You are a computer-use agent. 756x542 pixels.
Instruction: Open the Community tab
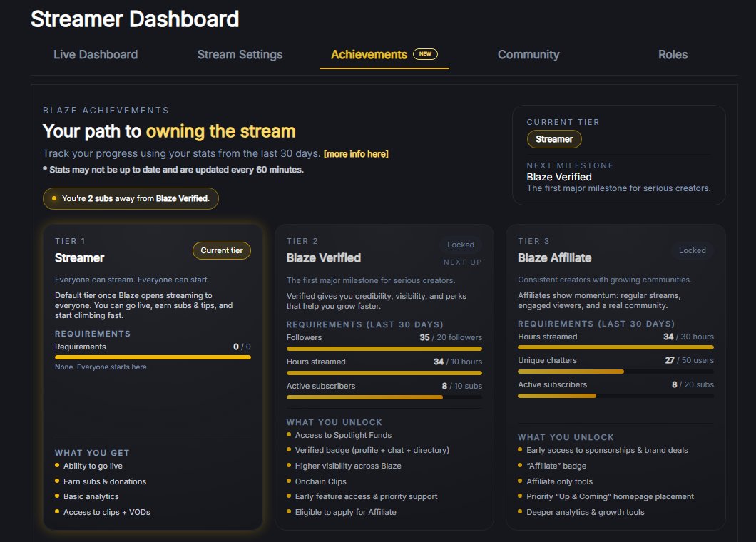coord(528,54)
